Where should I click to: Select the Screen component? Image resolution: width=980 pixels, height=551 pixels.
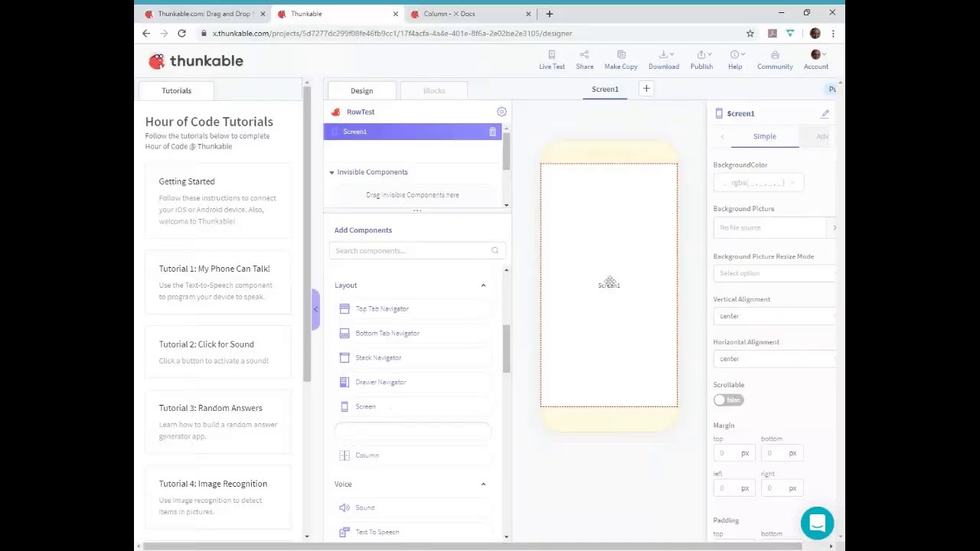(412, 406)
